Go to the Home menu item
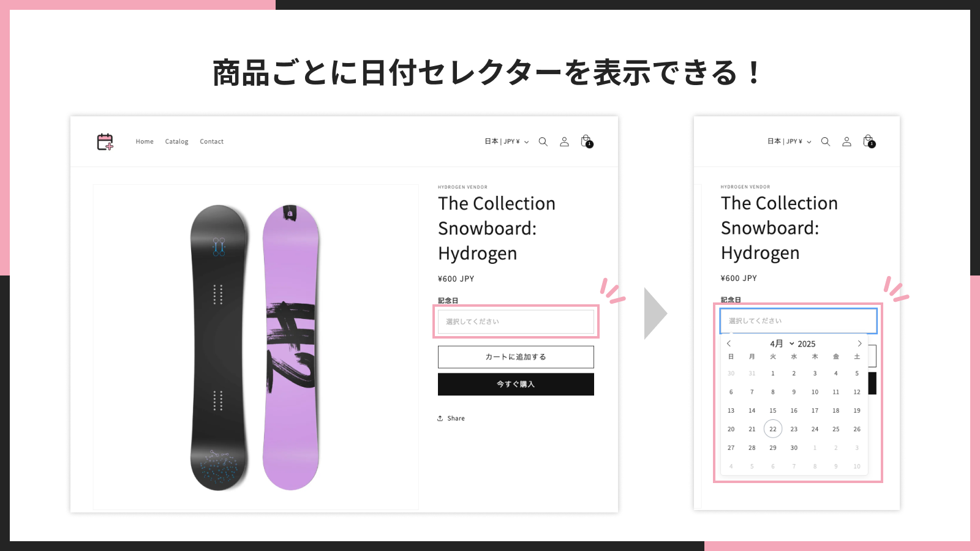The height and width of the screenshot is (551, 980). click(145, 141)
